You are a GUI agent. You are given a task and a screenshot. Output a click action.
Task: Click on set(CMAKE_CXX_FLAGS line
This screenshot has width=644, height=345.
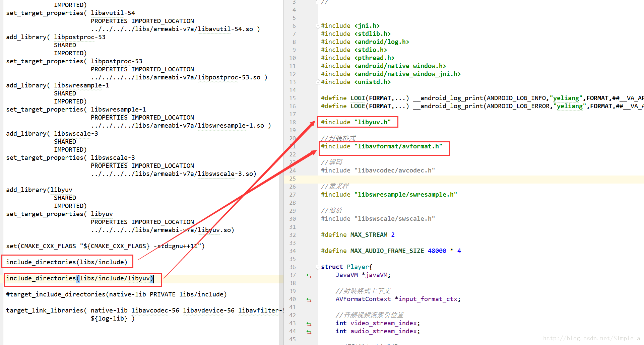click(105, 246)
